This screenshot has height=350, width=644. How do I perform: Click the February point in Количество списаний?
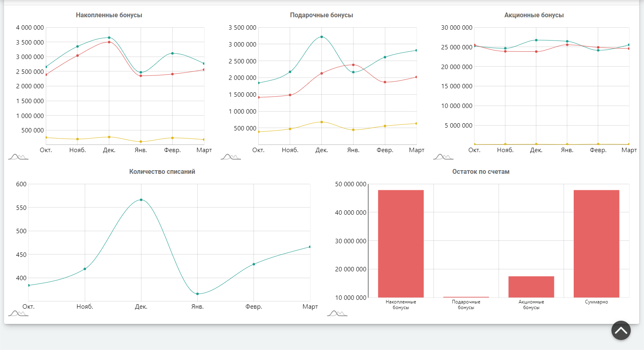point(254,264)
